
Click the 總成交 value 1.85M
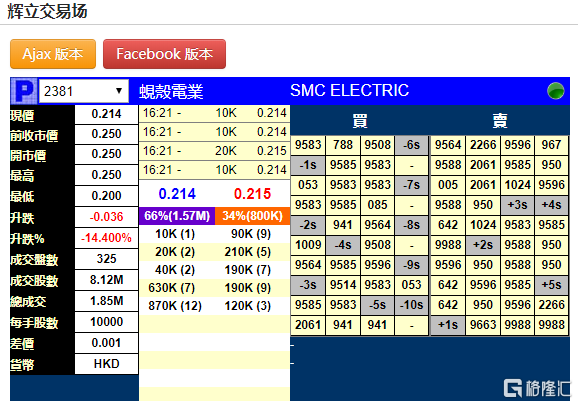click(107, 301)
